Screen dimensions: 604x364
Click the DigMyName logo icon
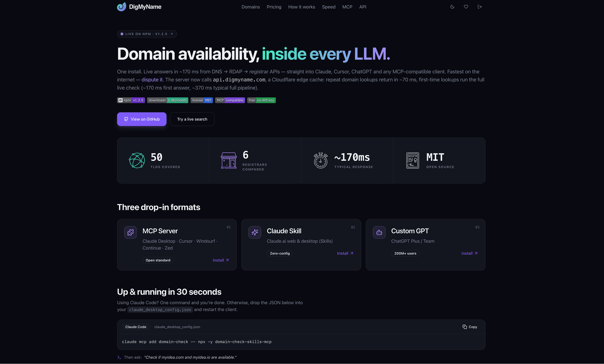[121, 7]
